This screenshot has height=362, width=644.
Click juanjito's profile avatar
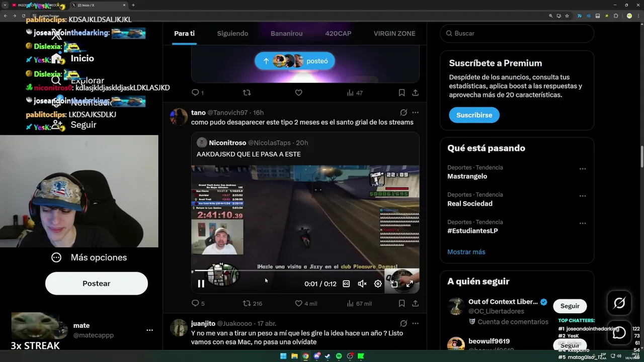(x=179, y=328)
